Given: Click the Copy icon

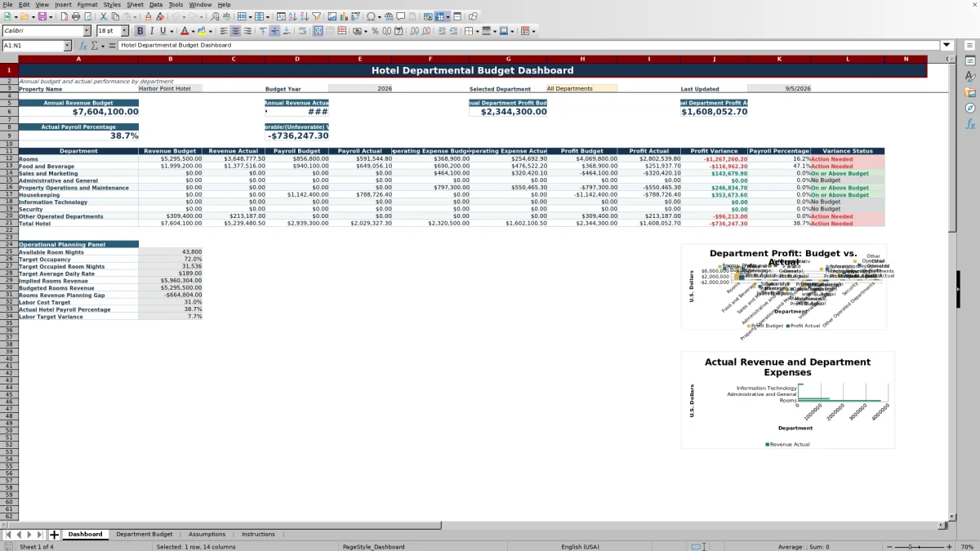Looking at the screenshot, I should click(115, 16).
